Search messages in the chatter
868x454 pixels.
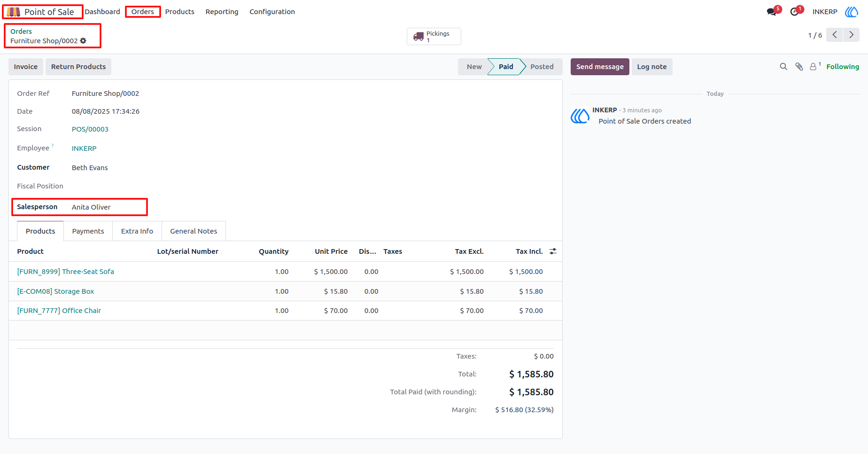pos(783,67)
